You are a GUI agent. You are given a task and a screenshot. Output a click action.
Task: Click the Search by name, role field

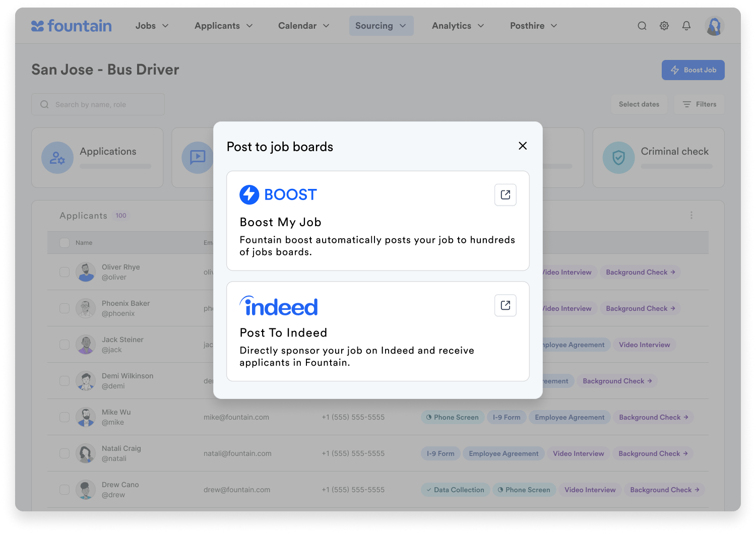click(x=98, y=104)
